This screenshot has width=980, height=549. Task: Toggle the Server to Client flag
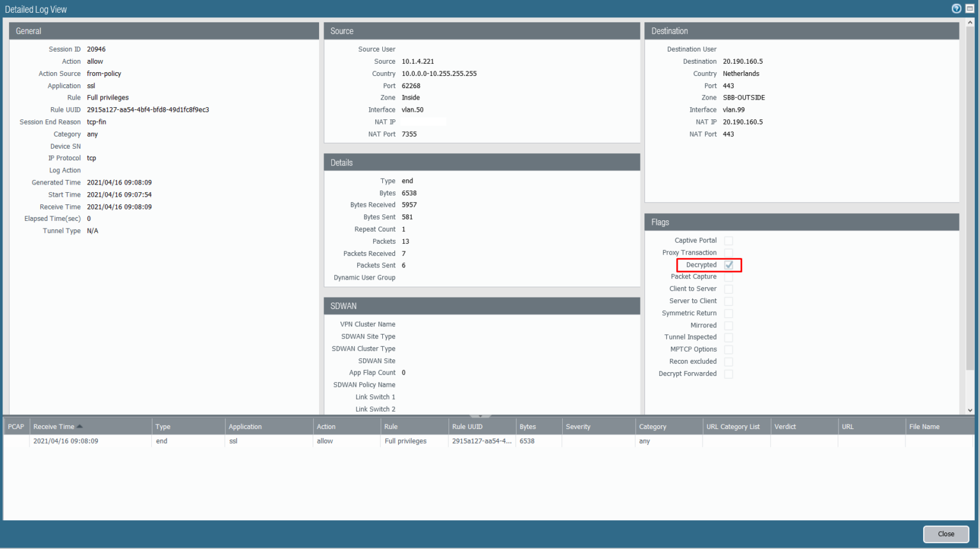pos(728,301)
